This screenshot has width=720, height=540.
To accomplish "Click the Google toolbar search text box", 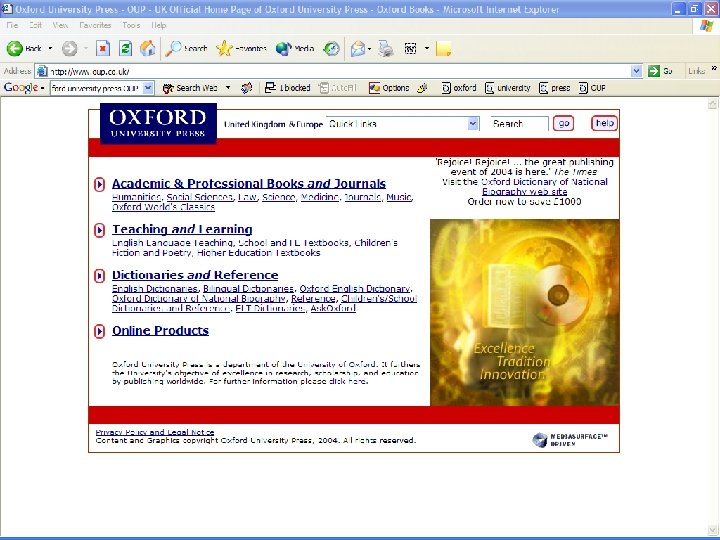I will (96, 88).
